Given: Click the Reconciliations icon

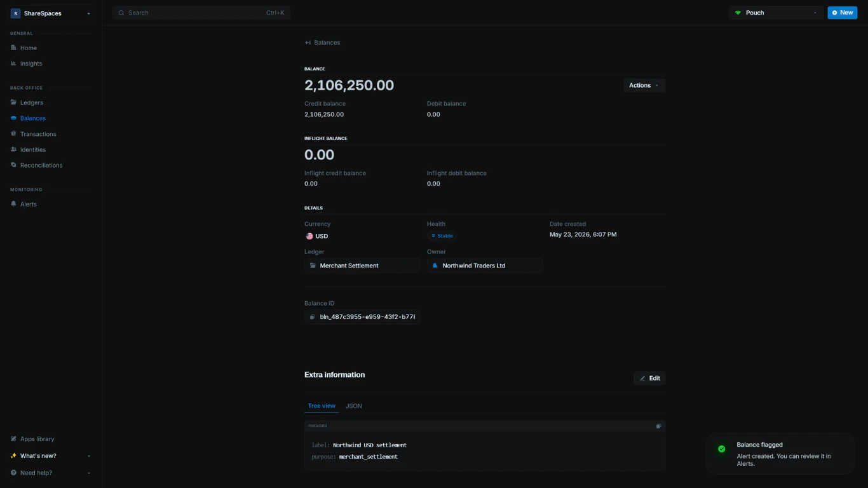Looking at the screenshot, I should (14, 165).
